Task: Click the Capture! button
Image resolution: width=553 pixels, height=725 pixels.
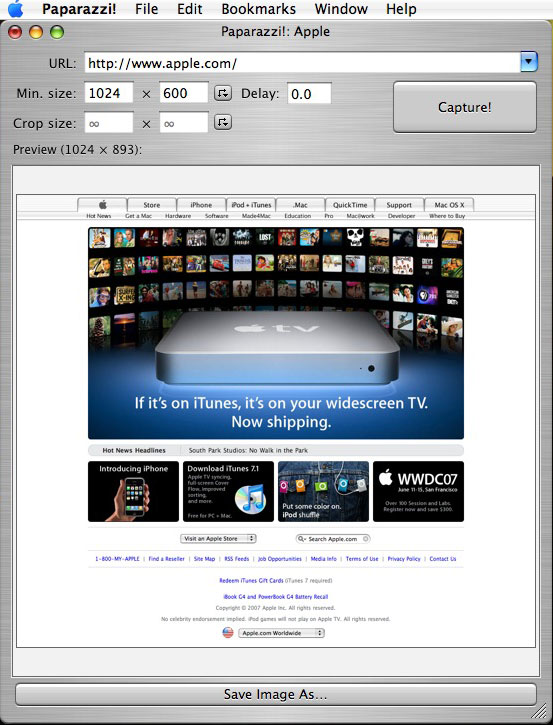Action: pos(465,107)
